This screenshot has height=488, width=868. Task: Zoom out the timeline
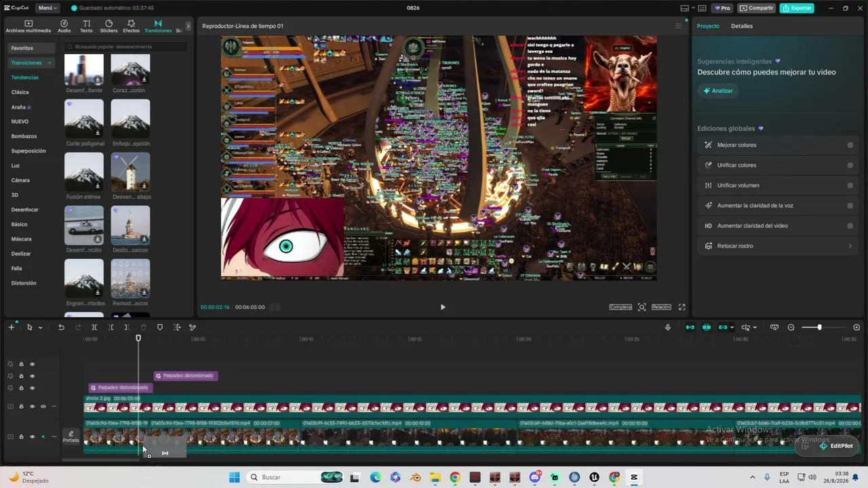[x=791, y=327]
